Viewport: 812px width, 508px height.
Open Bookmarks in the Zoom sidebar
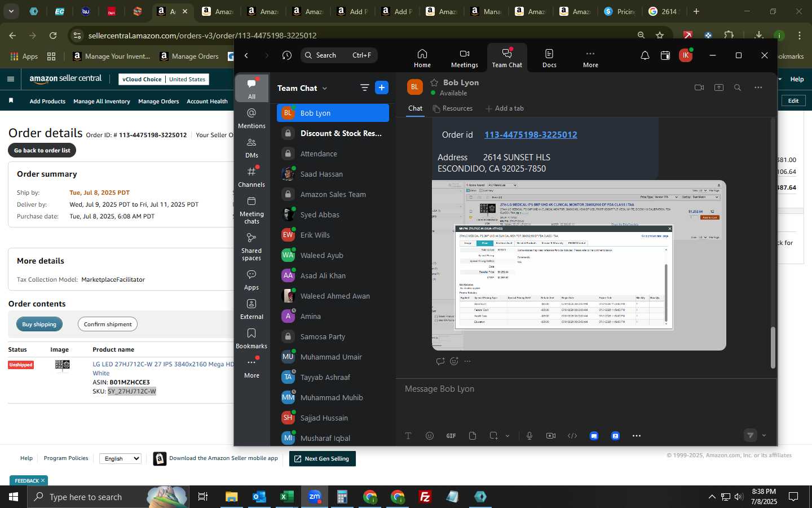pyautogui.click(x=251, y=339)
